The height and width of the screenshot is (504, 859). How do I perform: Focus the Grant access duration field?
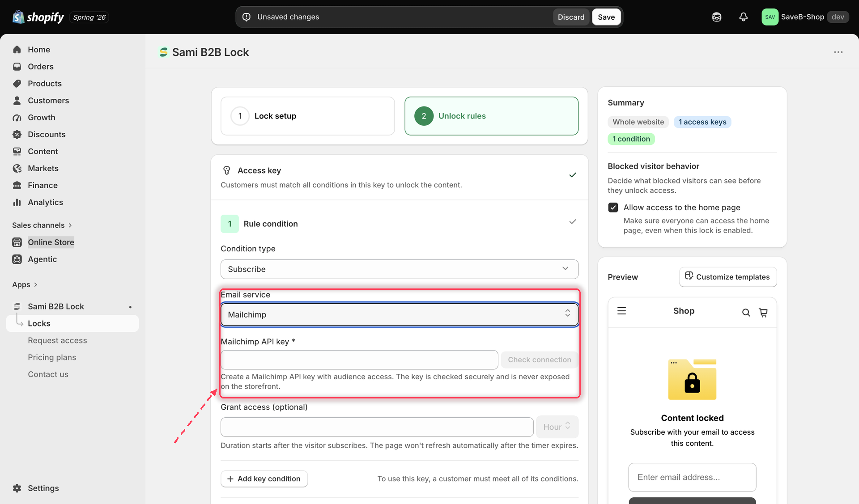pos(377,427)
